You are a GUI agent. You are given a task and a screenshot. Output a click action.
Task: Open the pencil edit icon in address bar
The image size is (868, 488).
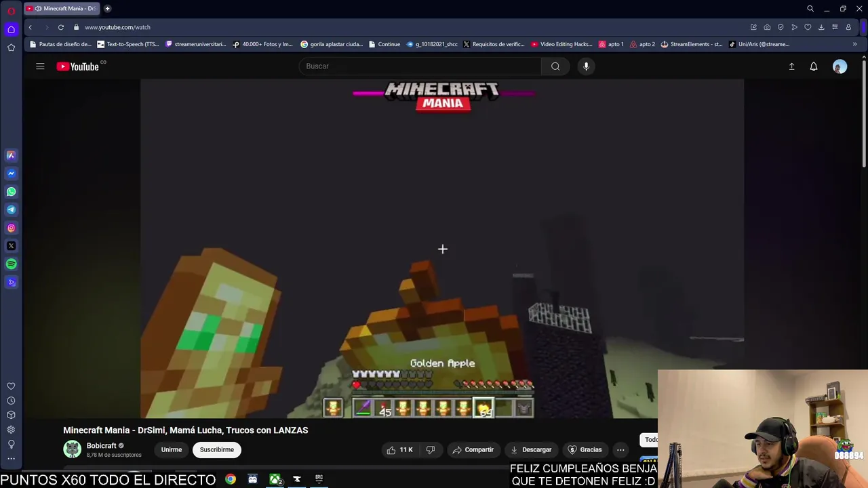[x=753, y=27]
